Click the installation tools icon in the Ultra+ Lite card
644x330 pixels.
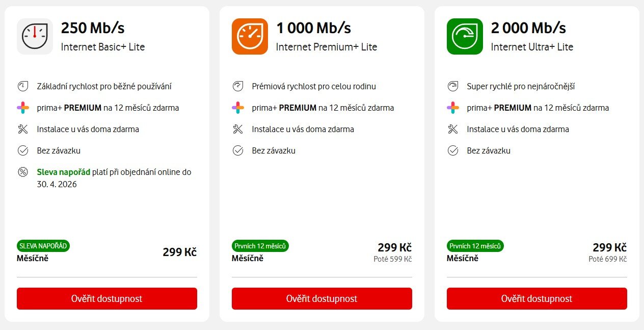[453, 129]
